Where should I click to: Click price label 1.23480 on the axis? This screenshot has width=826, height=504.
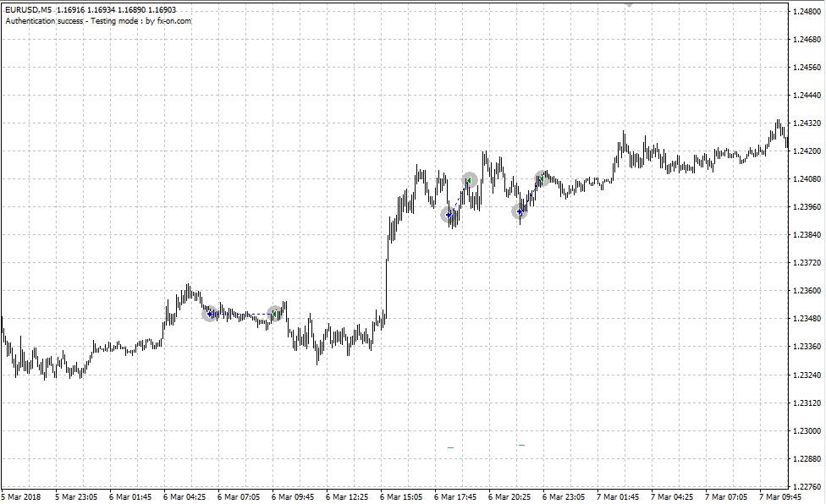pos(807,318)
